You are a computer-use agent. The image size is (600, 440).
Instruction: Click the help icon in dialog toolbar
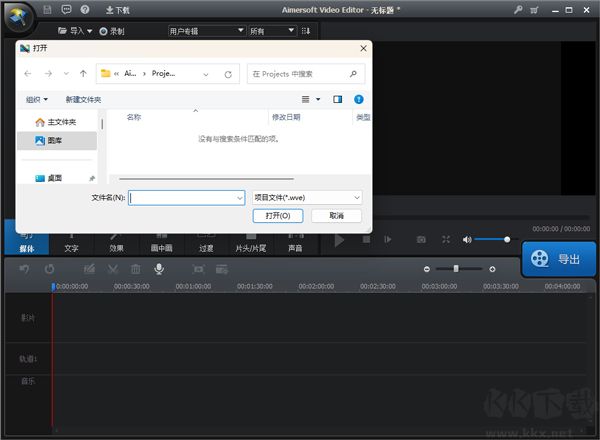tap(358, 99)
